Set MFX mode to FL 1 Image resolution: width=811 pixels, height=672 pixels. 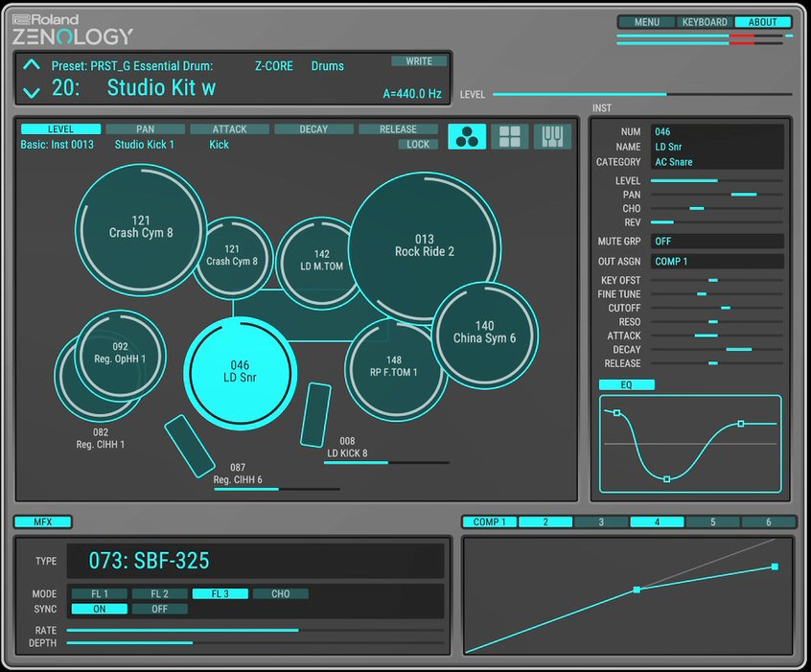coord(100,594)
